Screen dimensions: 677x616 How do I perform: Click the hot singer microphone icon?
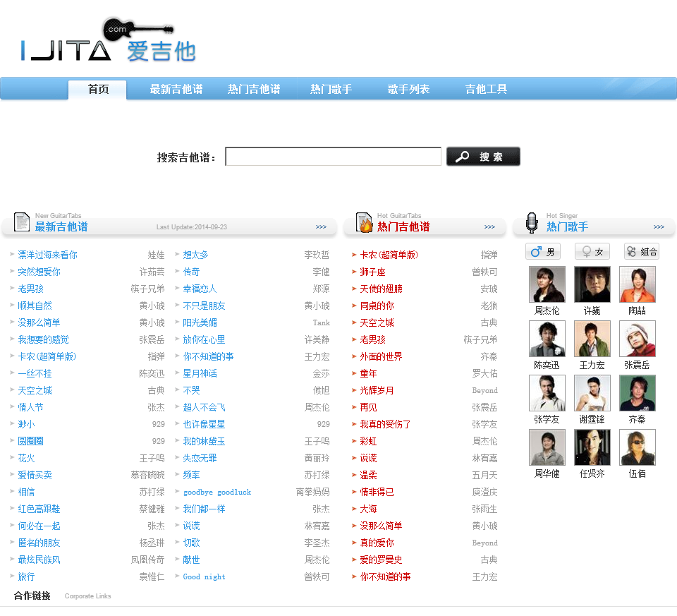coord(532,222)
